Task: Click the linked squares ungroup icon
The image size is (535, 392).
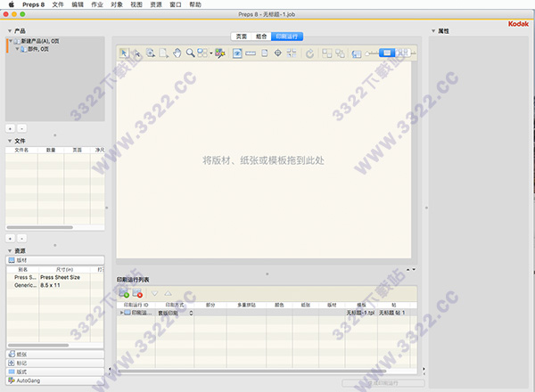Action: (340, 53)
